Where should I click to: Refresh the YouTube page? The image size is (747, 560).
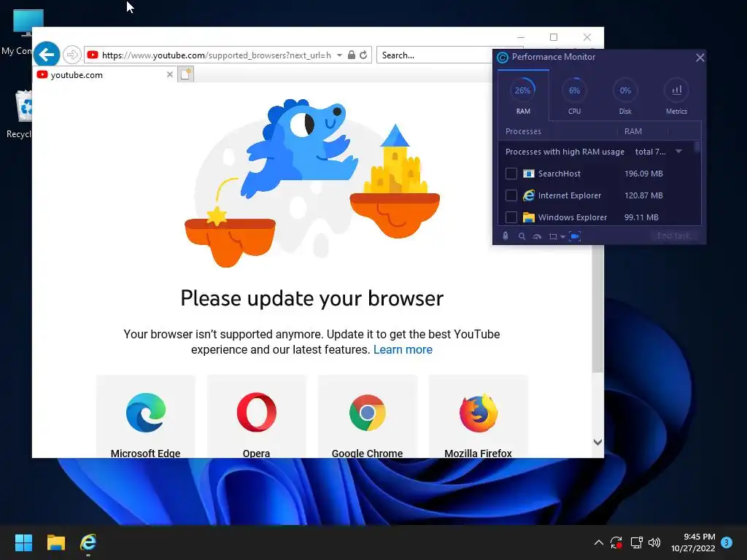[x=363, y=55]
